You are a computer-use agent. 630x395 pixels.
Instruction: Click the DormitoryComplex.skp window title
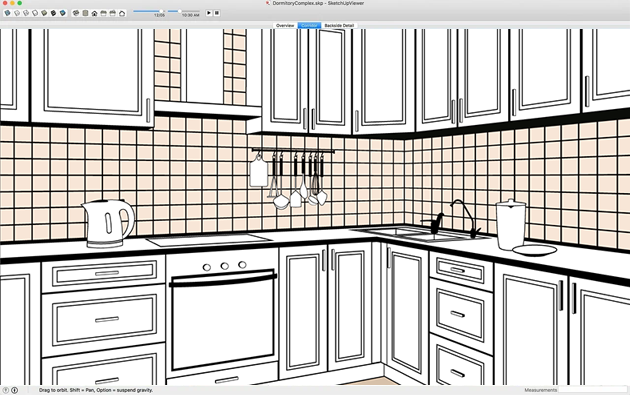318,3
